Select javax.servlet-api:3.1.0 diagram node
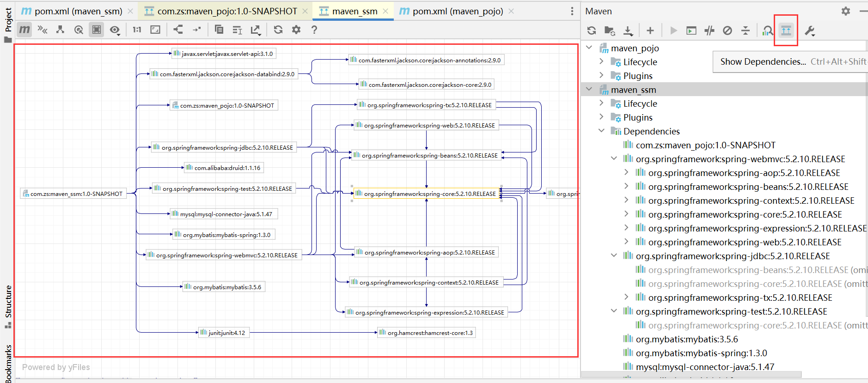 coord(224,54)
